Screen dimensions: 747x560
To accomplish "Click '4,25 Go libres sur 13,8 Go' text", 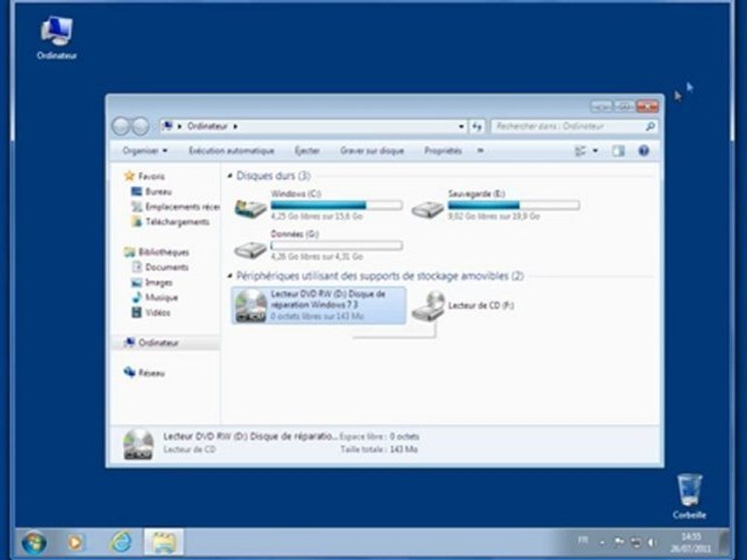I will pyautogui.click(x=317, y=216).
